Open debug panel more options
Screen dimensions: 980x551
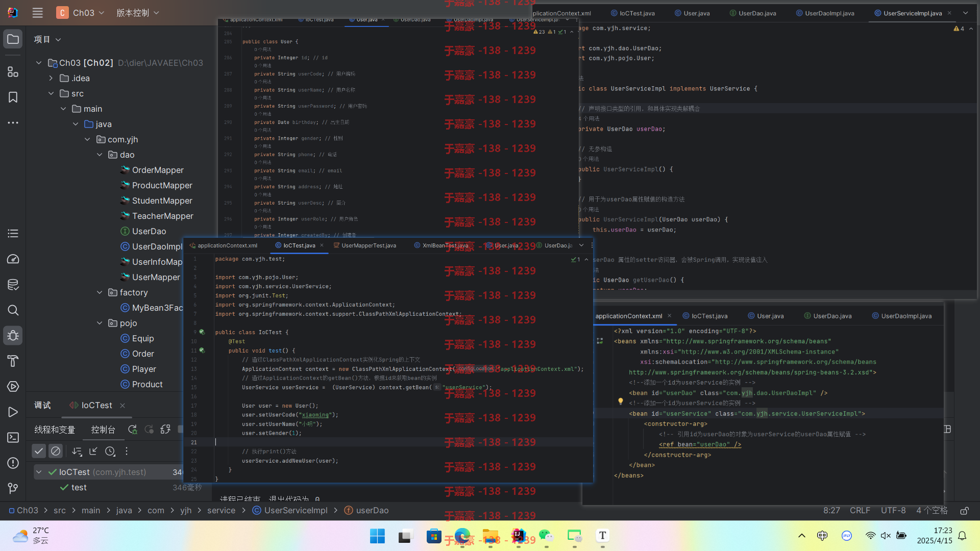127,451
